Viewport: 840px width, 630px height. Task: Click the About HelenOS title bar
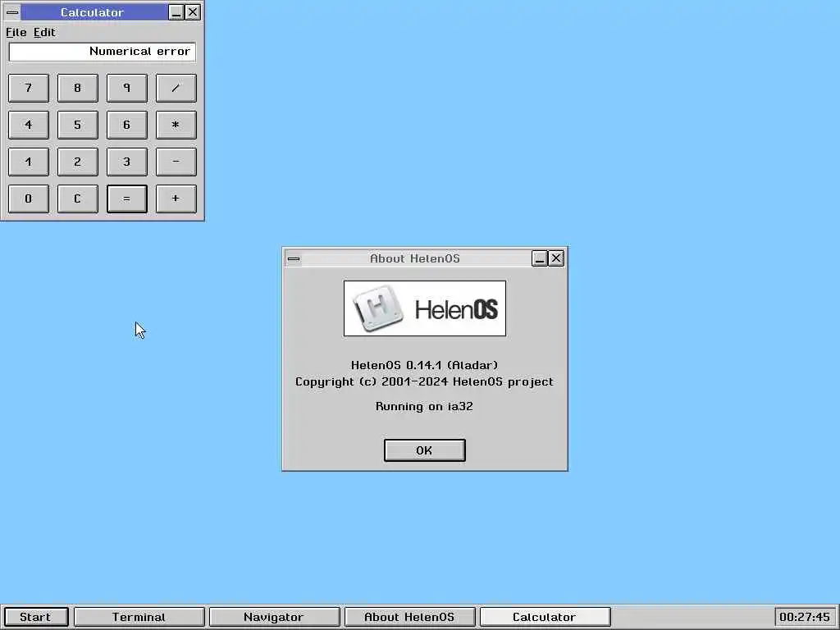[x=416, y=258]
